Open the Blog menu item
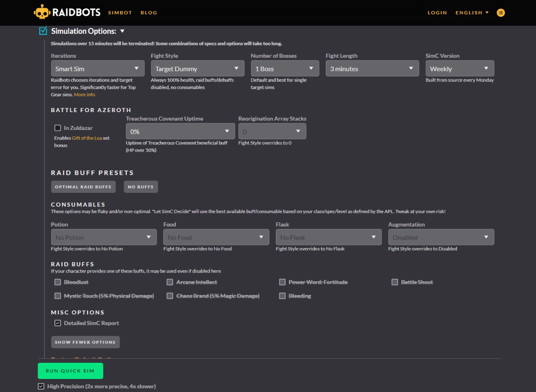Screen dimensions: 536x392 click(149, 12)
